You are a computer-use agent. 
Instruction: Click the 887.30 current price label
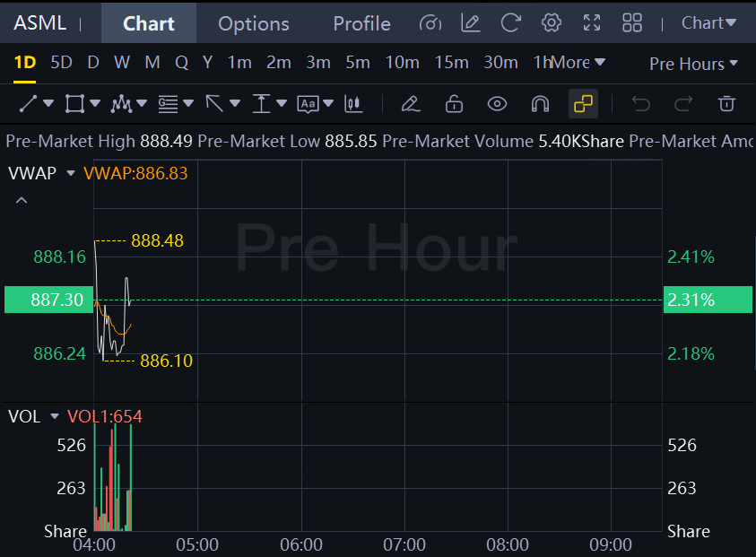(48, 300)
